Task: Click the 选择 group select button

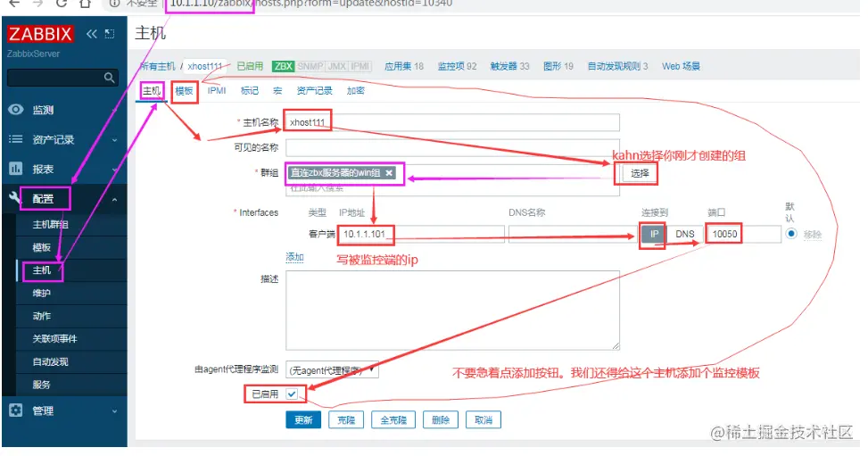Action: point(640,173)
